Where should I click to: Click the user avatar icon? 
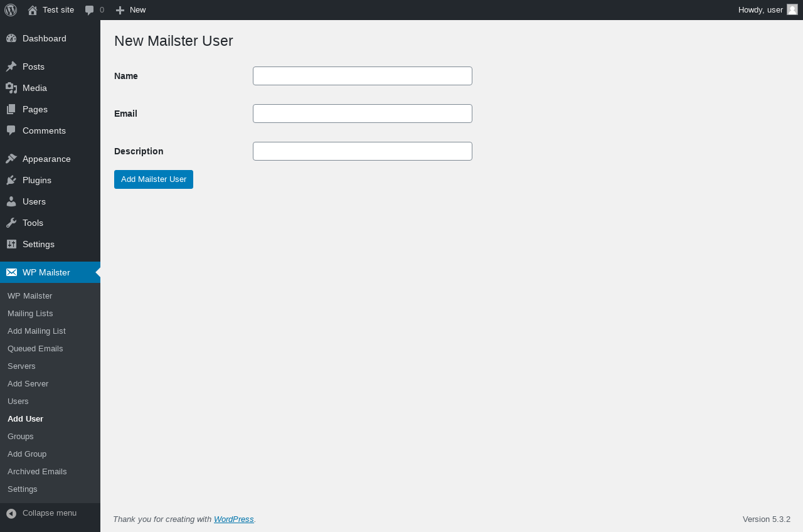(x=792, y=9)
